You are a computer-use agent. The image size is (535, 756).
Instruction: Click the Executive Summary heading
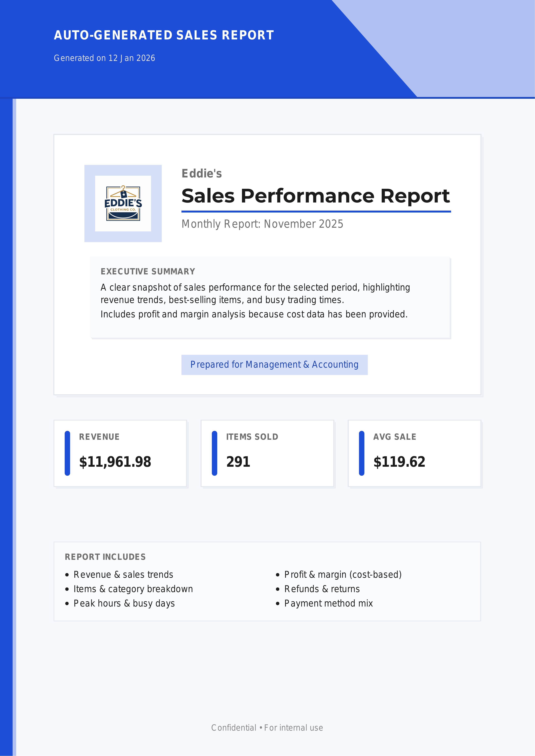click(x=148, y=271)
